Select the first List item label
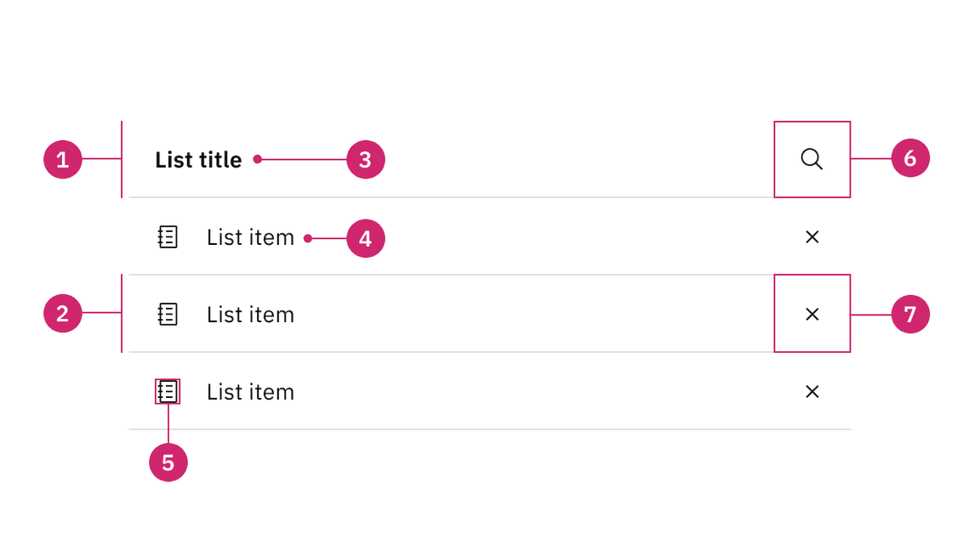The height and width of the screenshot is (551, 980). (250, 238)
